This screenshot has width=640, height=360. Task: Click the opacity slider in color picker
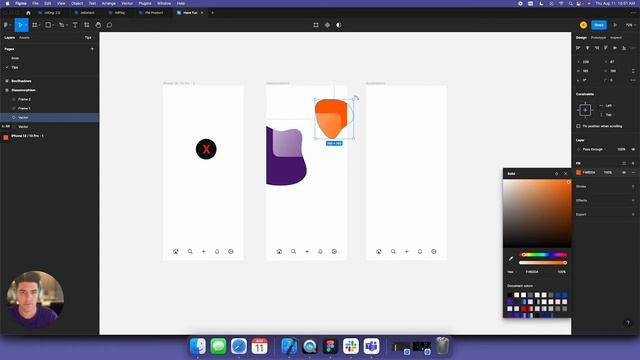(x=543, y=263)
